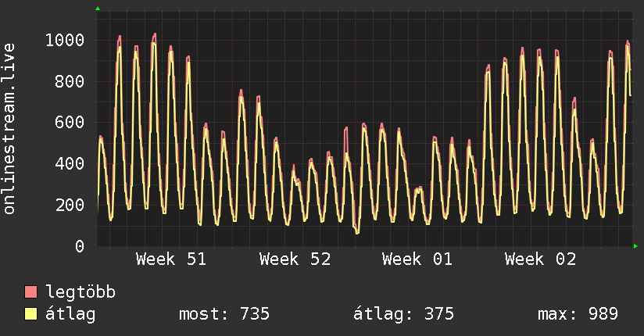Click the Week 02 axis label

click(541, 259)
